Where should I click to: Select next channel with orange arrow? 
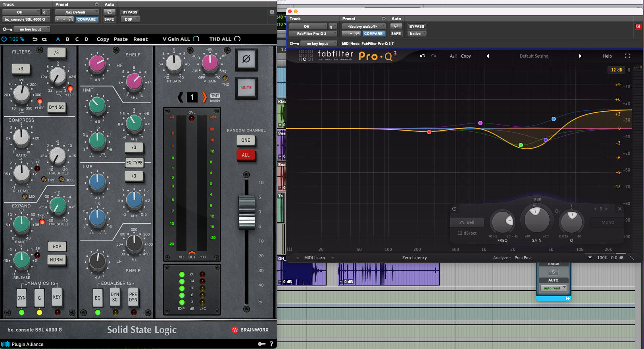[204, 97]
